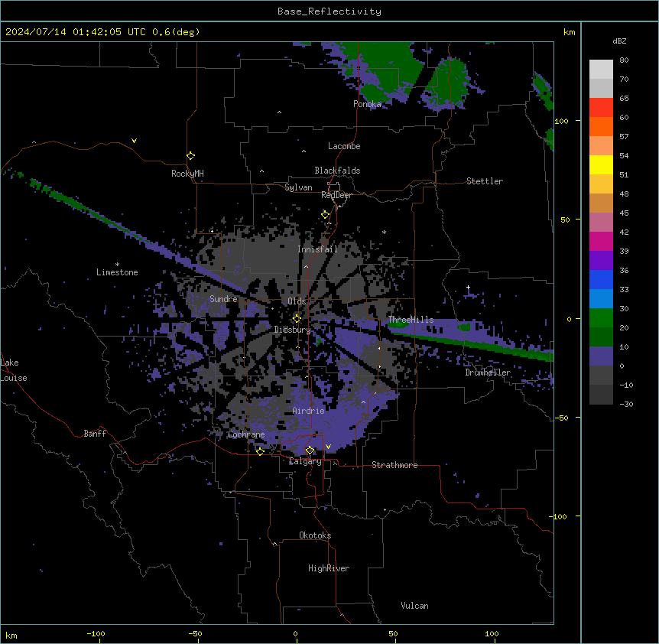Select the yellow diamond marker below Cochrane
The image size is (659, 644).
[260, 452]
